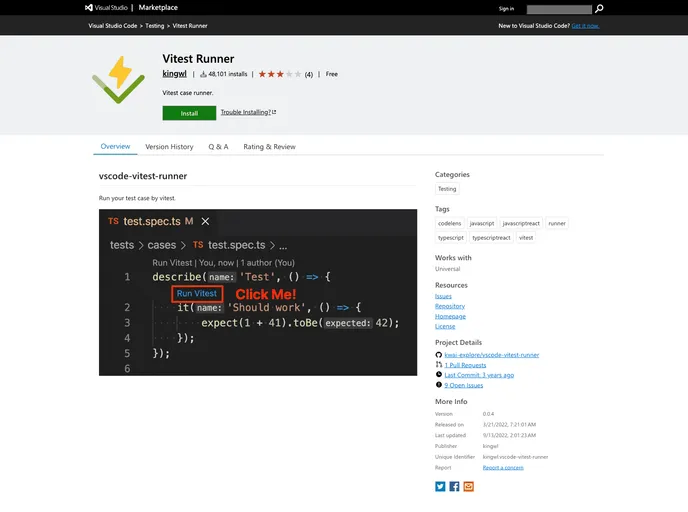Open publisher kingwl profile
688x512 pixels.
[174, 74]
